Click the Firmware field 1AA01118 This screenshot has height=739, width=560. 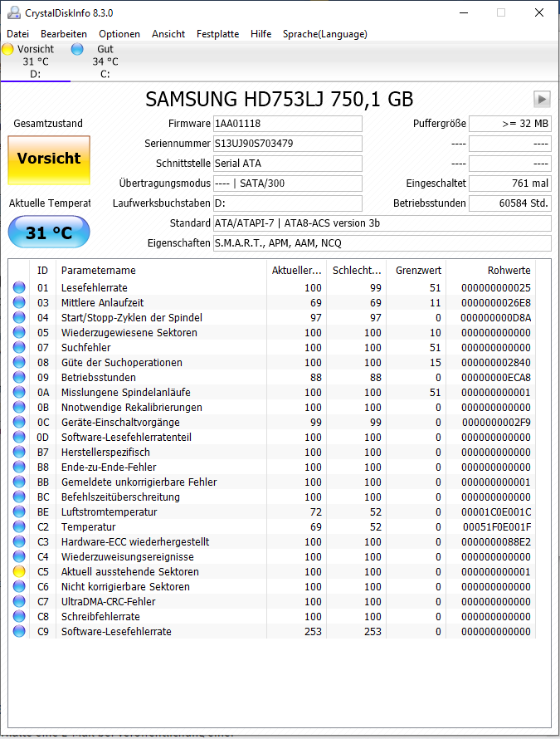pyautogui.click(x=288, y=124)
